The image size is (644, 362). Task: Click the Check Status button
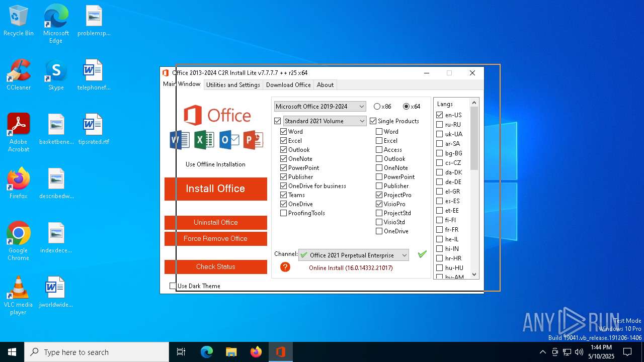(216, 266)
